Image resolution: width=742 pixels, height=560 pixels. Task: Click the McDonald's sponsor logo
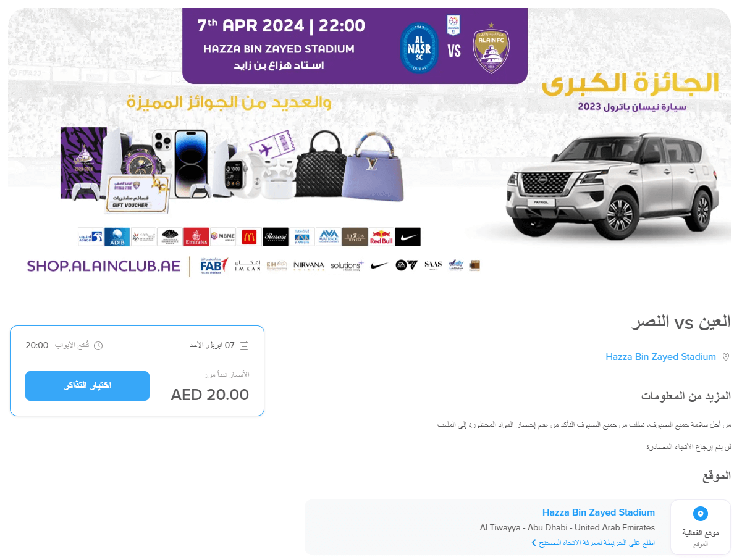[x=248, y=237]
